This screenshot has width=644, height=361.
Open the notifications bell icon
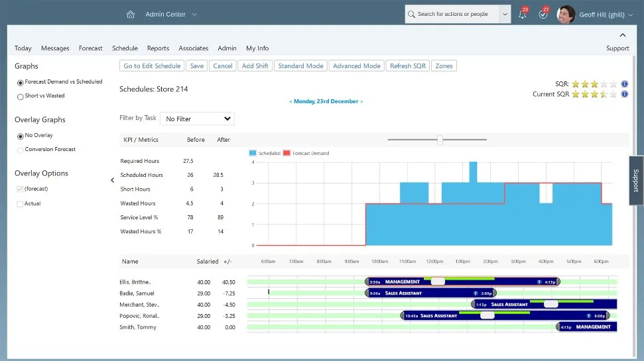[523, 15]
